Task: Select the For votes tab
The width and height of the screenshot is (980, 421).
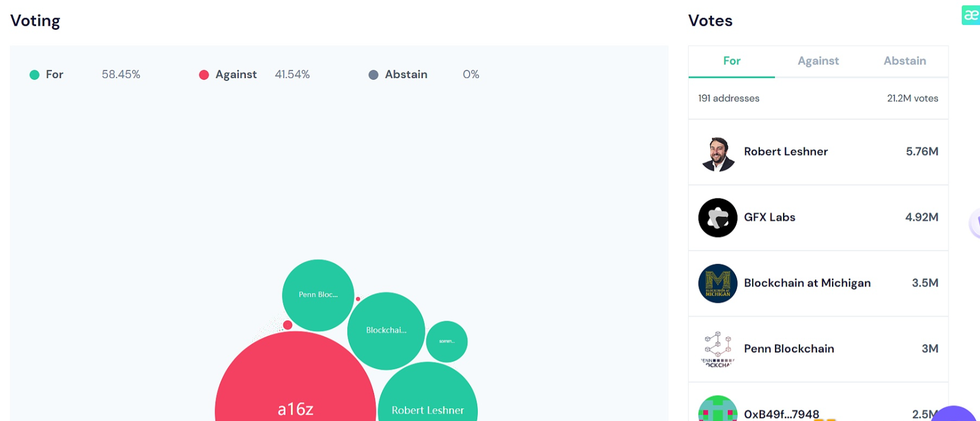Action: point(731,61)
